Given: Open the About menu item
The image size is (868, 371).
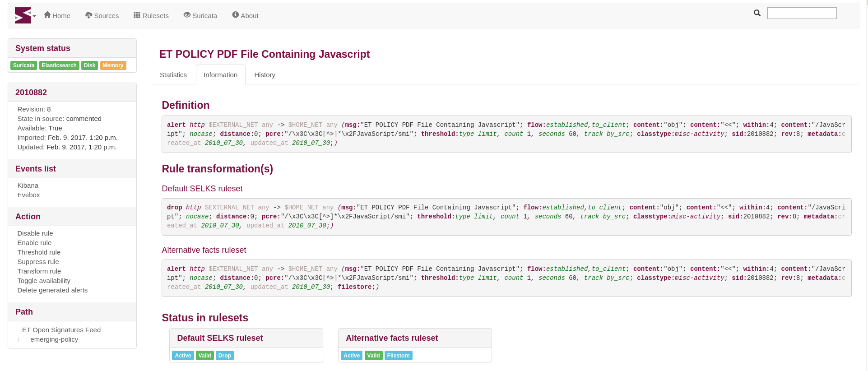Looking at the screenshot, I should point(246,15).
